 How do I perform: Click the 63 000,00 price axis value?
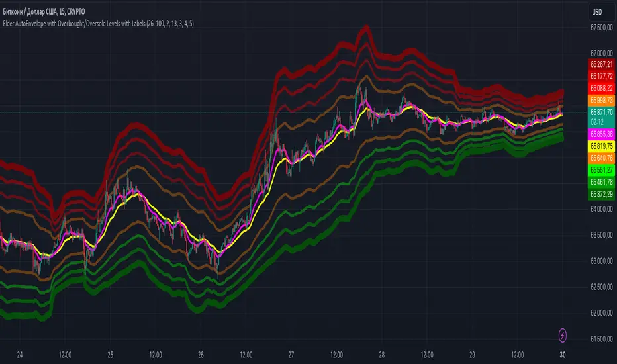pos(602,261)
